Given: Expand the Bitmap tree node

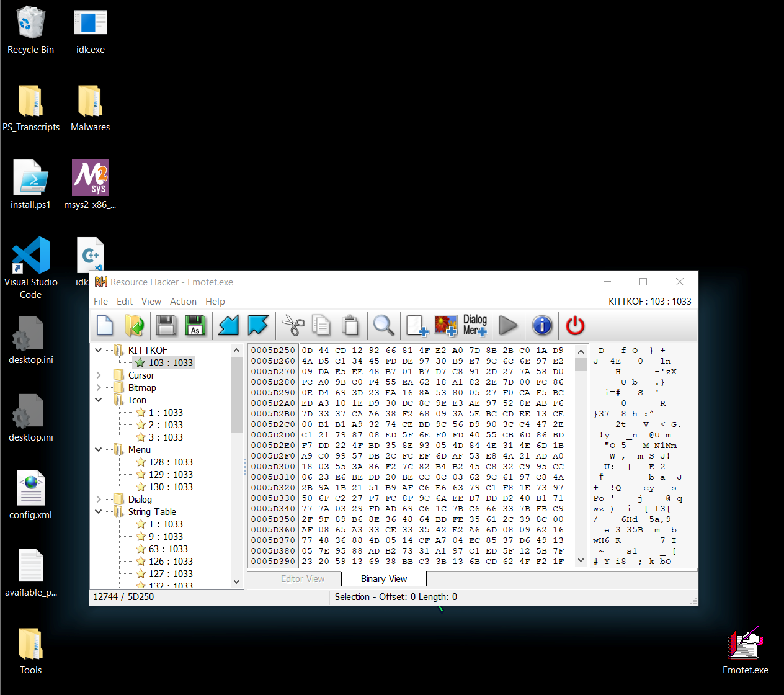Looking at the screenshot, I should 99,388.
